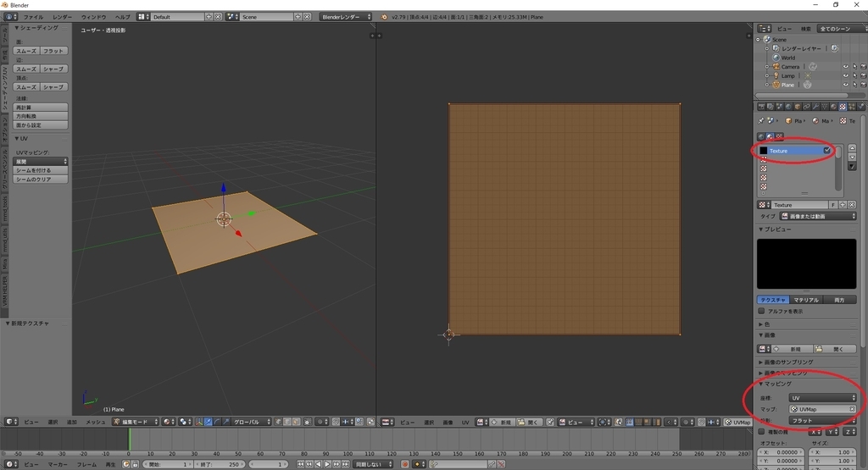The width and height of the screenshot is (868, 470).
Task: Open the 編集モード mode dropdown
Action: 136,422
